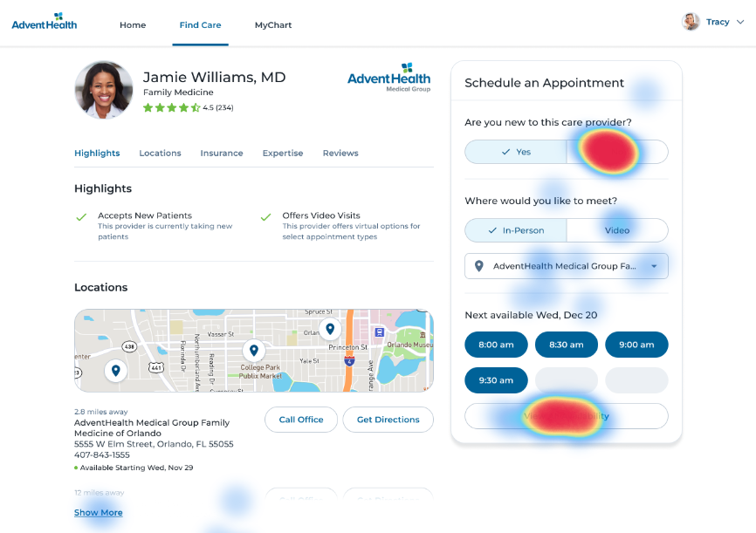Click the Interstate 4 shield on map
The image size is (756, 533).
(349, 360)
